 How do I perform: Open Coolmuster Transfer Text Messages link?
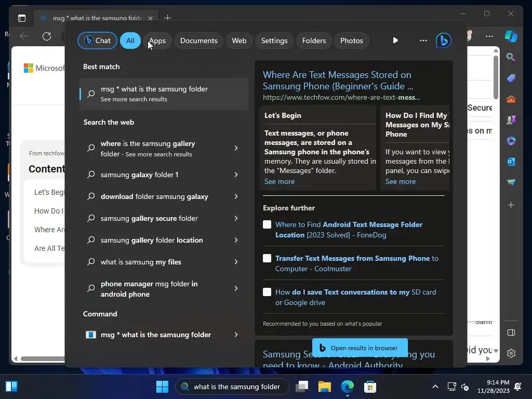coord(356,263)
